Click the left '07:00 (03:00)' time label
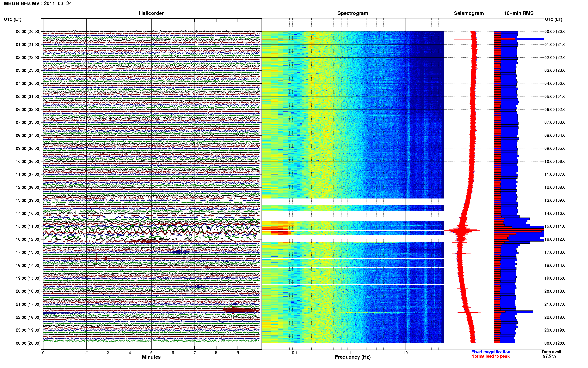This screenshot has height=368, width=588. tap(28, 122)
